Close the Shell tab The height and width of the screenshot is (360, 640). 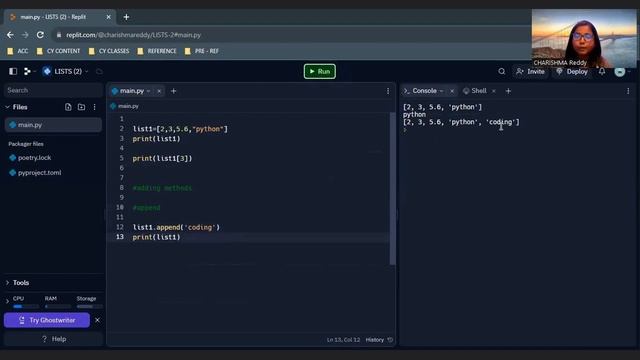493,91
